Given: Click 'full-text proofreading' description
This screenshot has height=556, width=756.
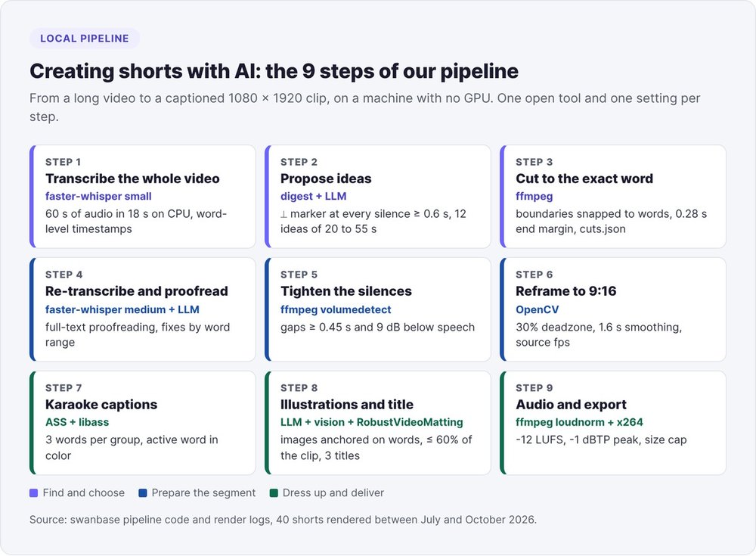Looking at the screenshot, I should pyautogui.click(x=138, y=334).
